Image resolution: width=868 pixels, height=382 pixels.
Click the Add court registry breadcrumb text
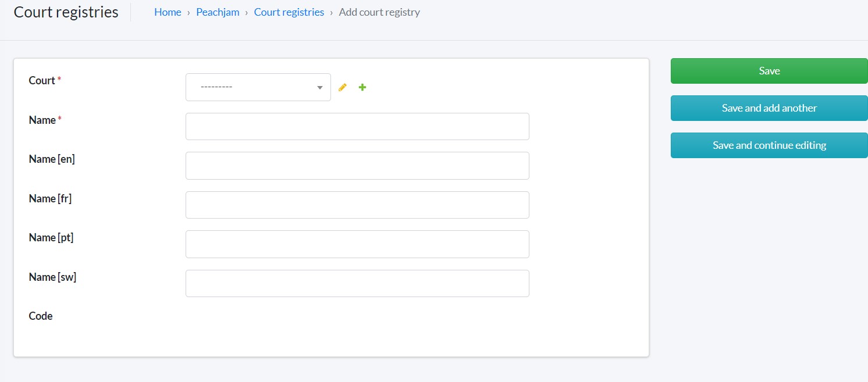[379, 12]
